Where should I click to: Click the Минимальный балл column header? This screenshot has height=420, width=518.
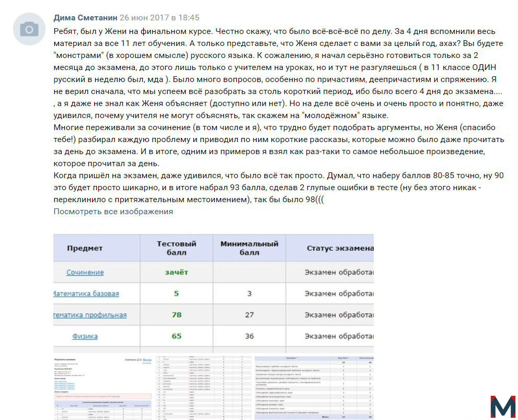tap(249, 248)
